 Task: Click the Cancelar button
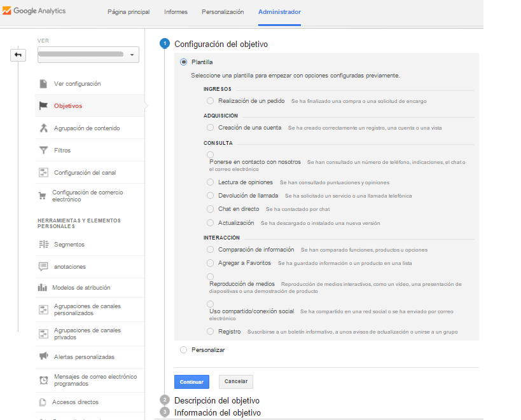[x=235, y=382]
